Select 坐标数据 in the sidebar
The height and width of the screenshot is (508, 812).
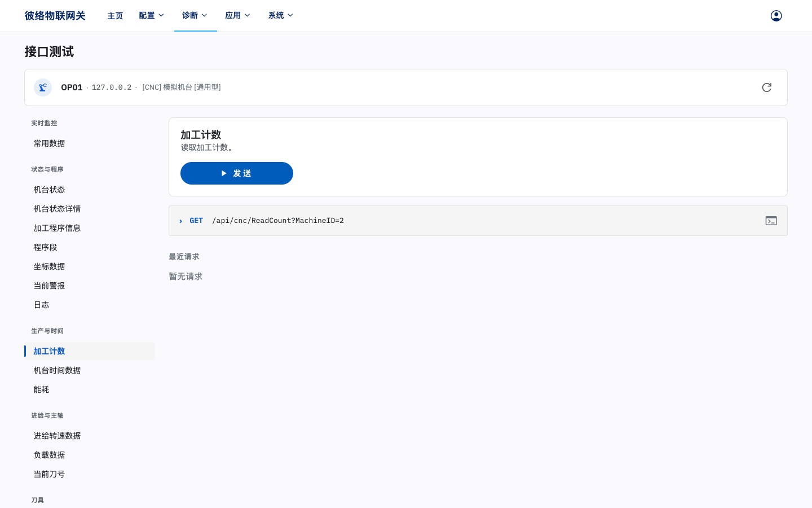click(x=90, y=266)
